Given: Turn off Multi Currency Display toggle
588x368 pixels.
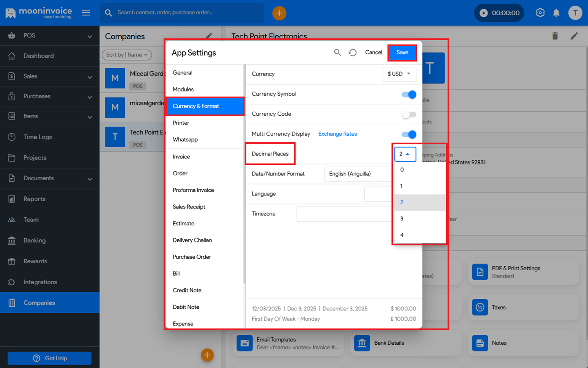Looking at the screenshot, I should 409,135.
